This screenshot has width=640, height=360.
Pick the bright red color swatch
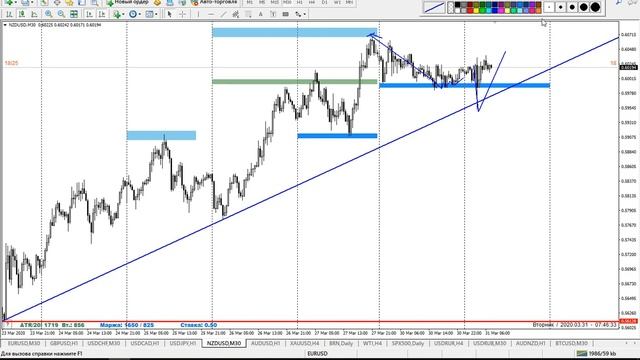tap(470, 11)
